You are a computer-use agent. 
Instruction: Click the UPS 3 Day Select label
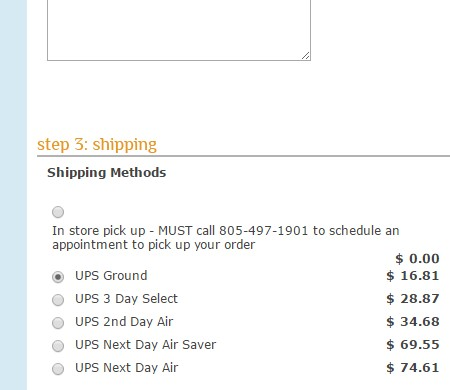point(126,299)
